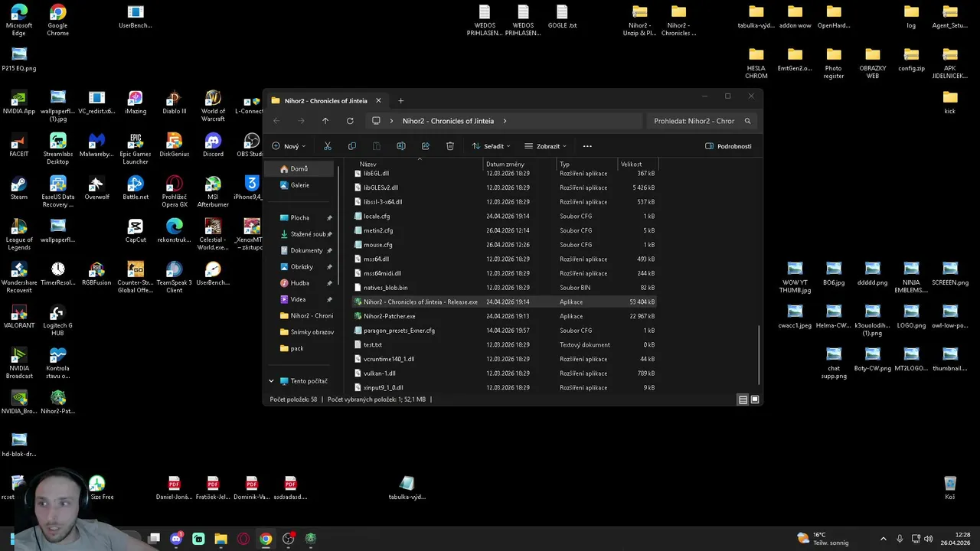Click the chevron before Nihor2 breadcrumb
The width and height of the screenshot is (980, 551).
[392, 121]
